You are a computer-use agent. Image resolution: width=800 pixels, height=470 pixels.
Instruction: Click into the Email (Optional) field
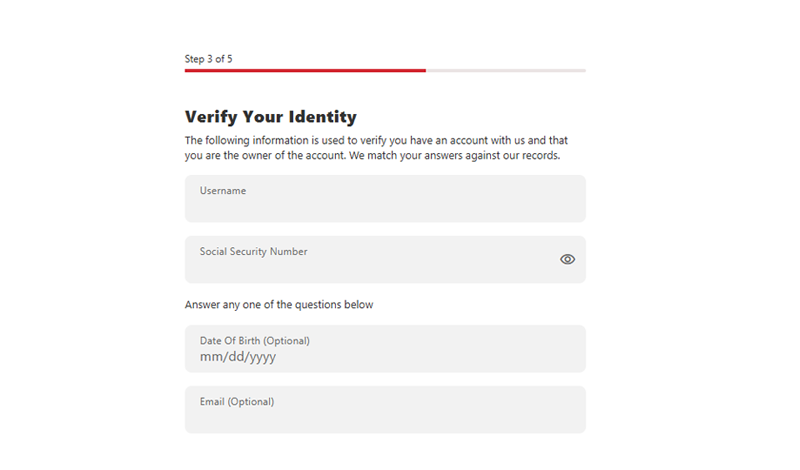pos(385,410)
